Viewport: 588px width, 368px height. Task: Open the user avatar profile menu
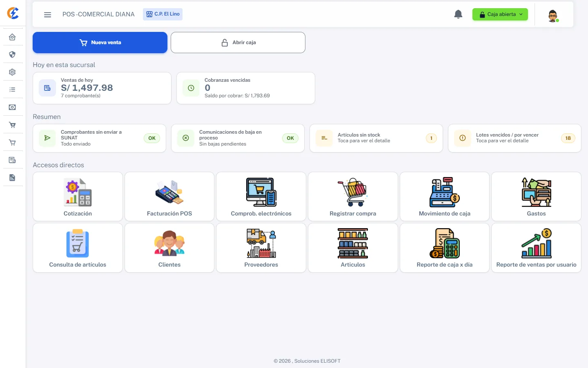click(553, 16)
